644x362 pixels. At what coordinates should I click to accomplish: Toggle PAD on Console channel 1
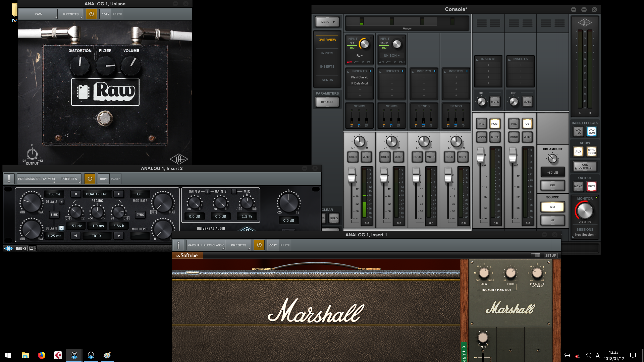point(369,62)
